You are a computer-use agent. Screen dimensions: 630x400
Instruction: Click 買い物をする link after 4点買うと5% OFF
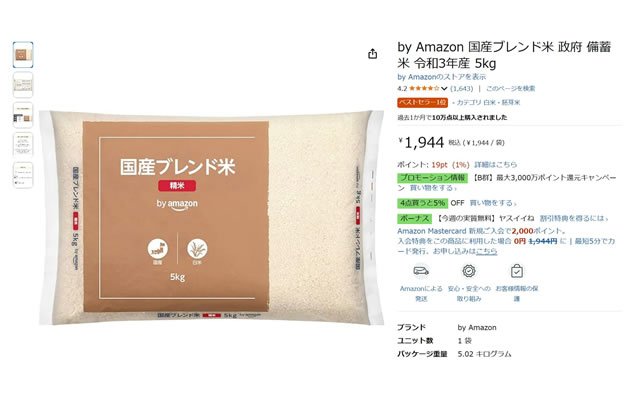tap(493, 203)
